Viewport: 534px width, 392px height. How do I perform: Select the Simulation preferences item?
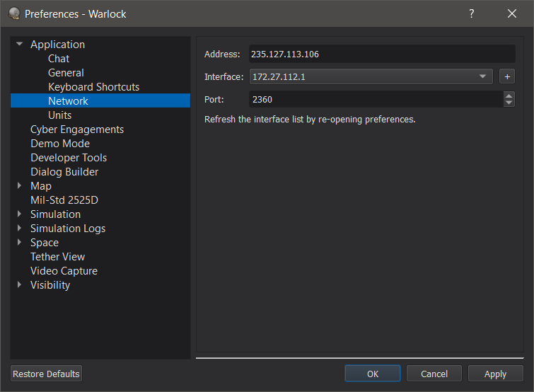pos(55,214)
